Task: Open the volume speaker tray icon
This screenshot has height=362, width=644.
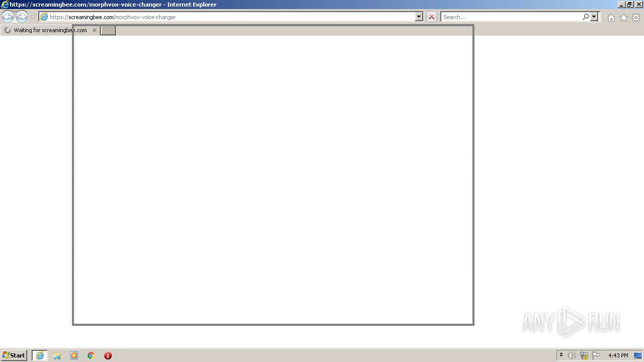Action: tap(572, 355)
